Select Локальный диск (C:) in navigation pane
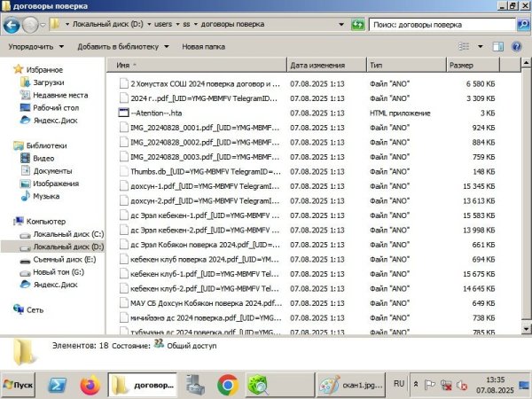Screen dimensions: 532x399 67,233
